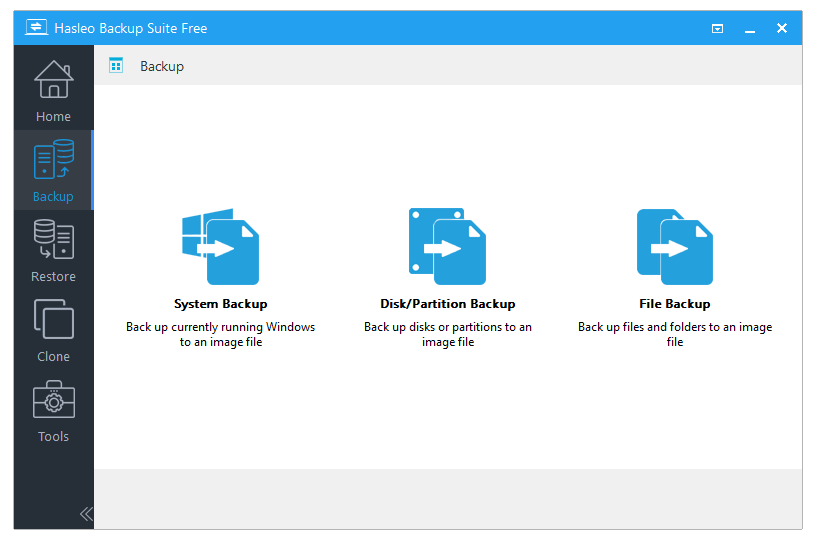The image size is (817, 541).
Task: Open the title bar dropdown menu button
Action: pos(717,29)
